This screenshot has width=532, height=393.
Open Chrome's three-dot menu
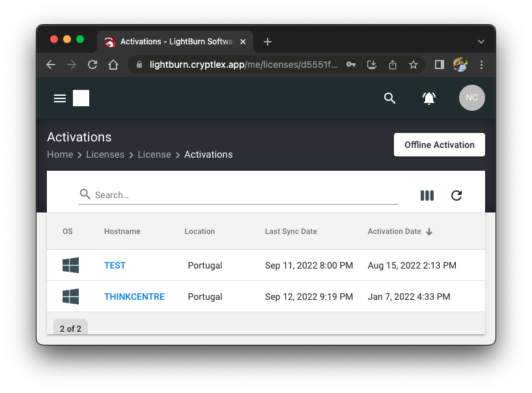point(481,65)
